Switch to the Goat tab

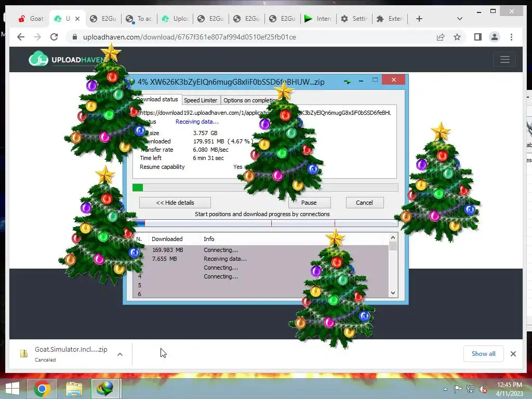[31, 19]
